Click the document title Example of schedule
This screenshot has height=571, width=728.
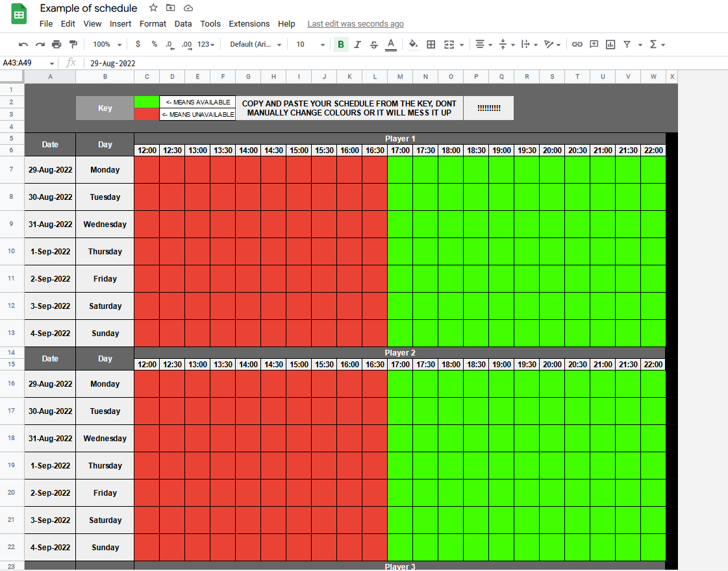pos(88,8)
